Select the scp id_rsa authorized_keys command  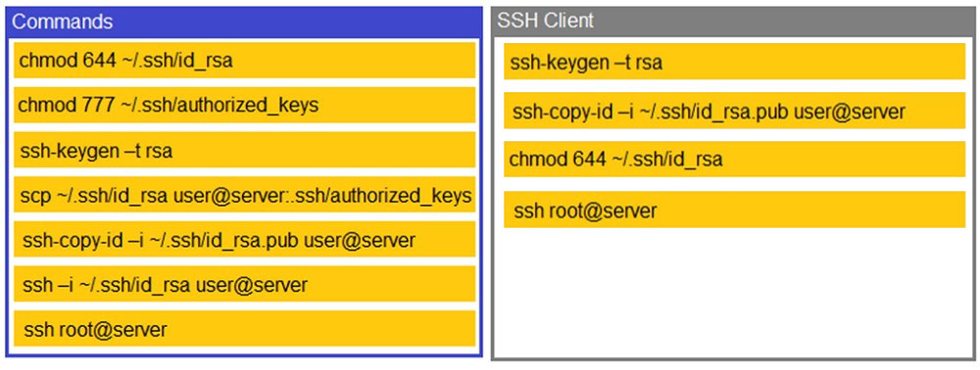coord(244,195)
